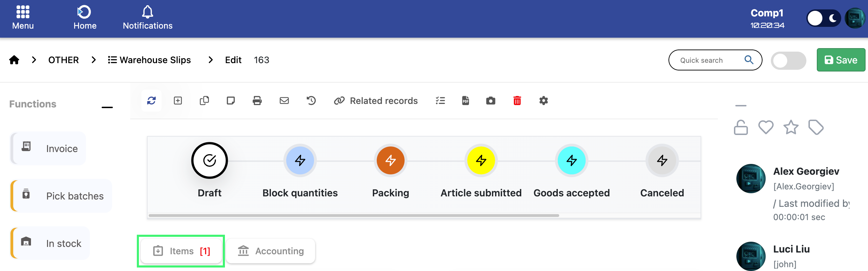The height and width of the screenshot is (271, 868).
Task: Open the PDF export icon
Action: click(x=466, y=101)
